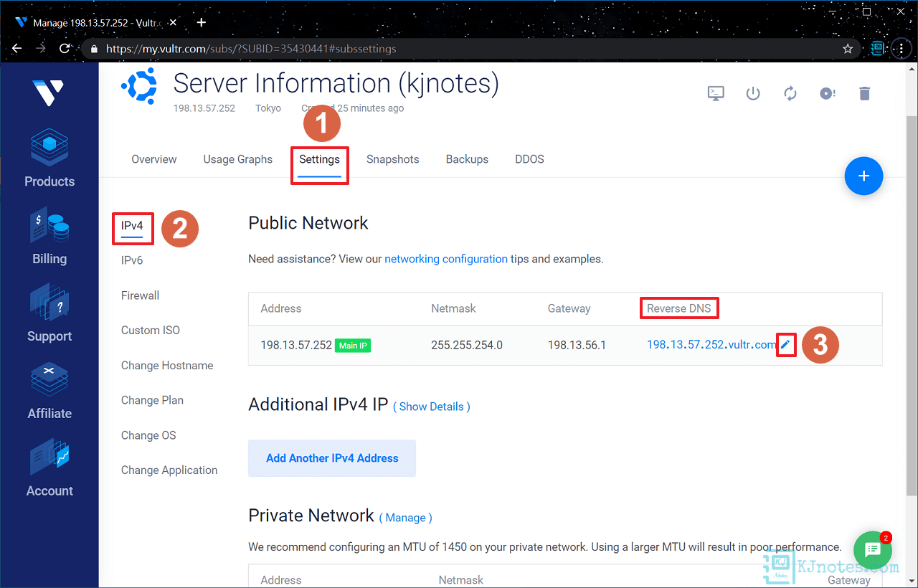918x588 pixels.
Task: Open Change OS section
Action: point(148,435)
